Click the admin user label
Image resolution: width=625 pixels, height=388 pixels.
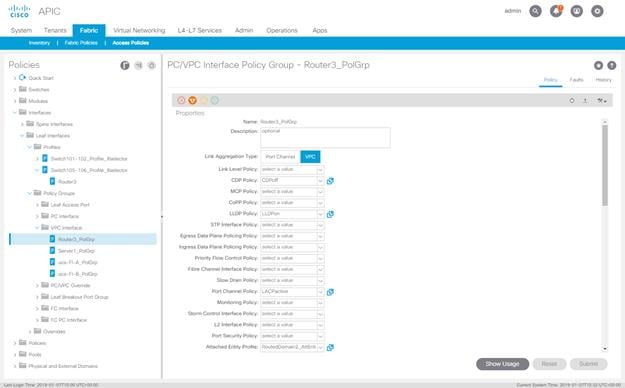pyautogui.click(x=513, y=11)
